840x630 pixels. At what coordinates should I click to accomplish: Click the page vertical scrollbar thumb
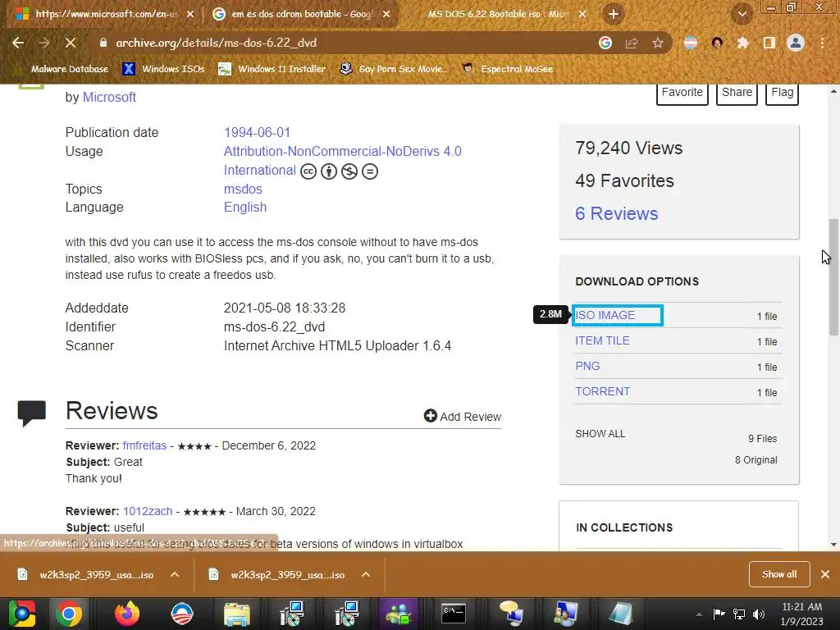click(833, 277)
